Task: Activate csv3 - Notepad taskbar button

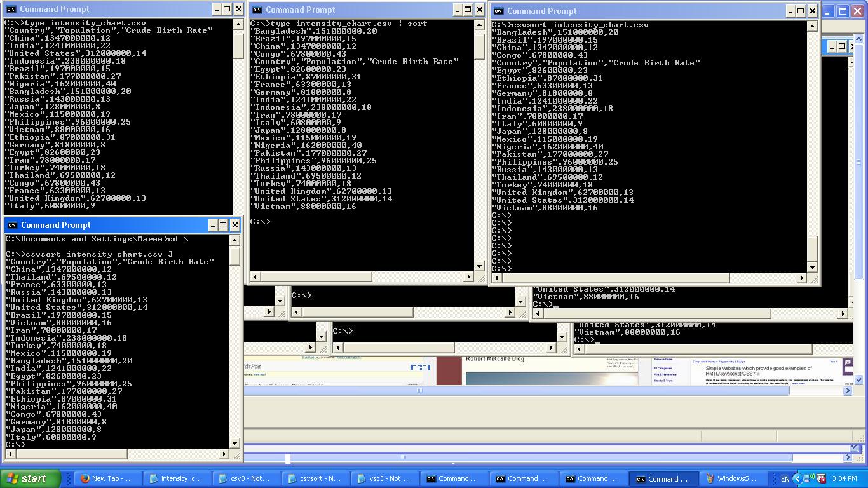Action: [245, 478]
